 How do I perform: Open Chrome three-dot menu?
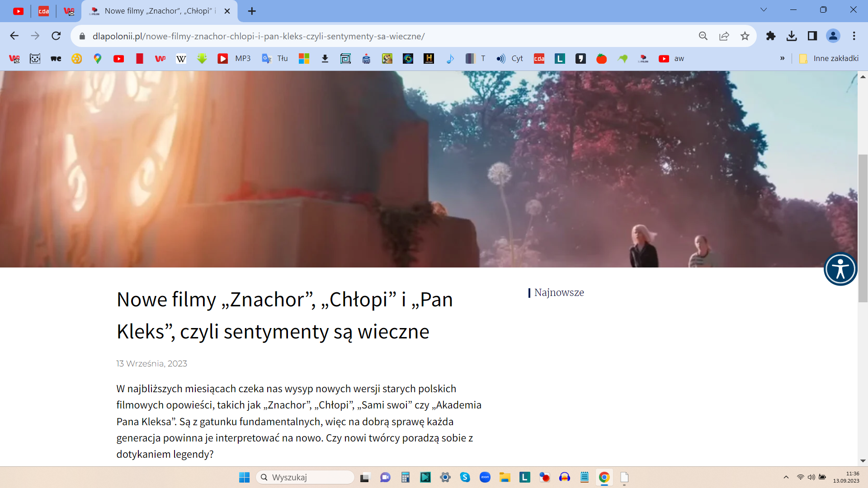point(854,36)
